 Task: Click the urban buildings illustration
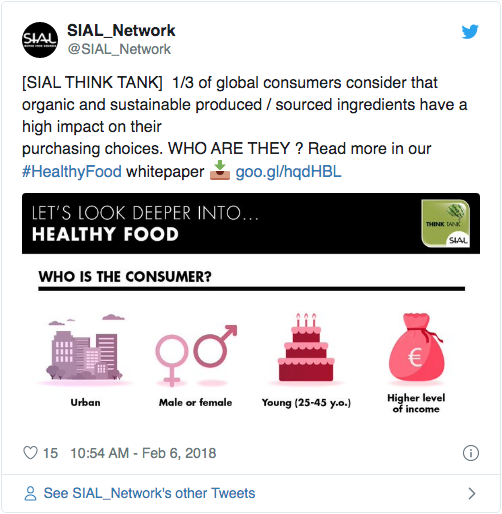click(85, 348)
